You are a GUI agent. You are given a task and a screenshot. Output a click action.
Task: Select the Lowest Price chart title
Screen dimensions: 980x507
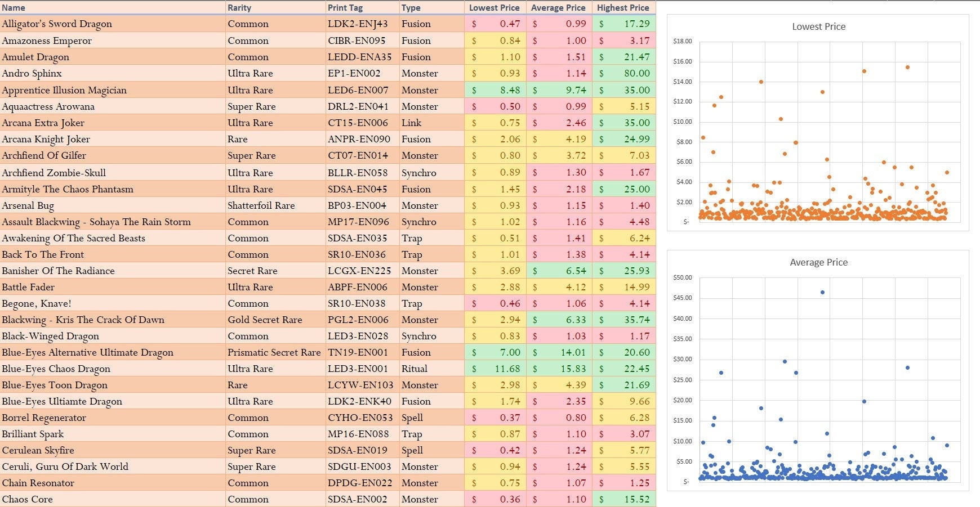[x=818, y=26]
